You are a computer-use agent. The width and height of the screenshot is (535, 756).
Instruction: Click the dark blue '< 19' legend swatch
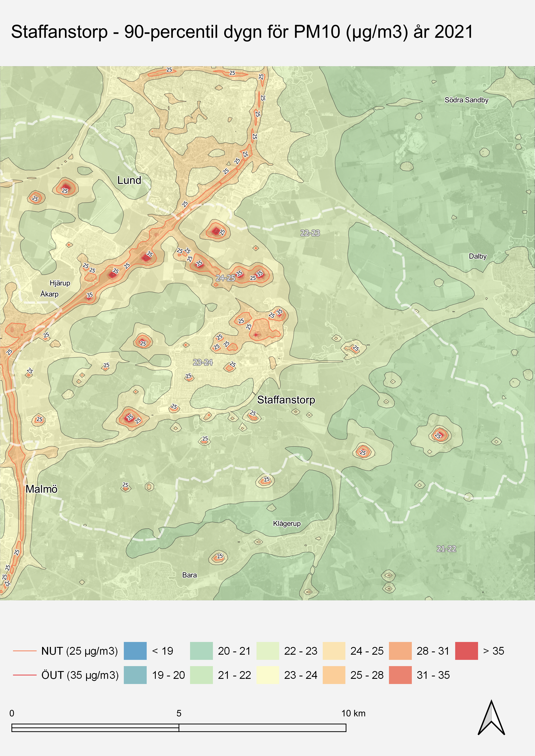(135, 651)
